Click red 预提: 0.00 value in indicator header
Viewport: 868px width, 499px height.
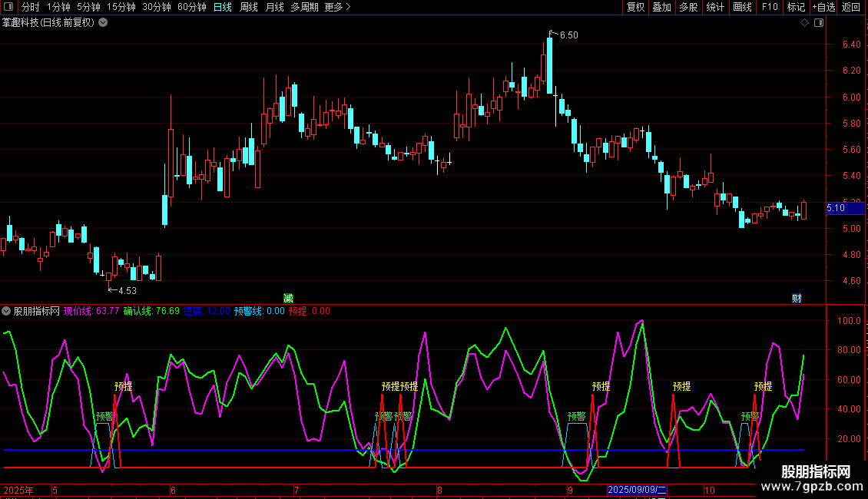(310, 311)
